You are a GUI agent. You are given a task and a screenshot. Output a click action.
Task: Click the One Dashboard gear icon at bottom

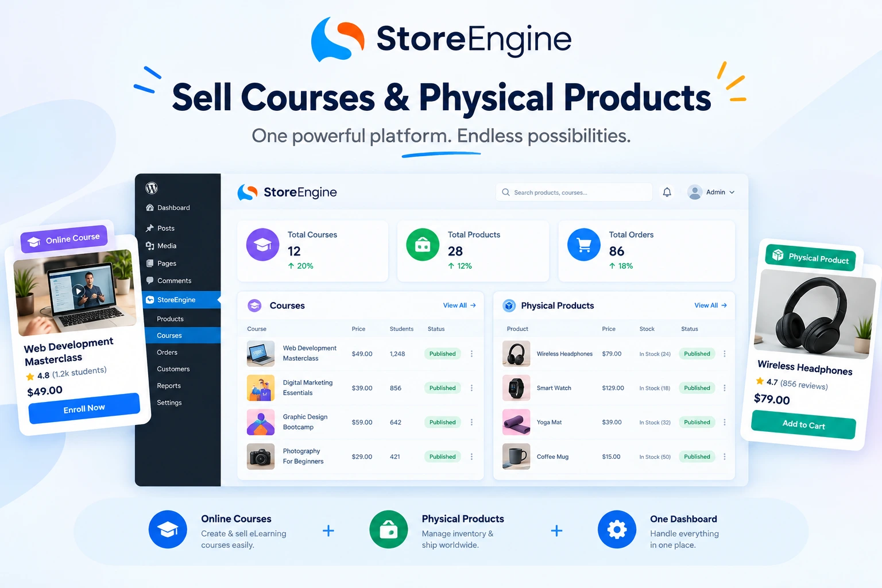pyautogui.click(x=617, y=529)
